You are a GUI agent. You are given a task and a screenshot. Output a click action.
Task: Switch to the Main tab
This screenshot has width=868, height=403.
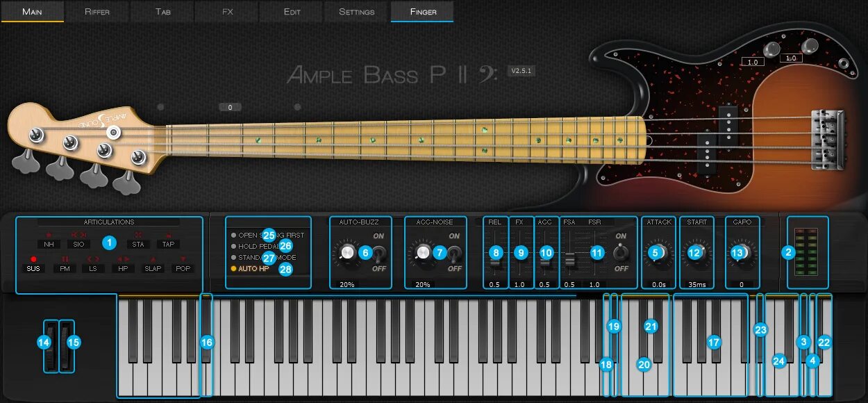click(x=32, y=11)
